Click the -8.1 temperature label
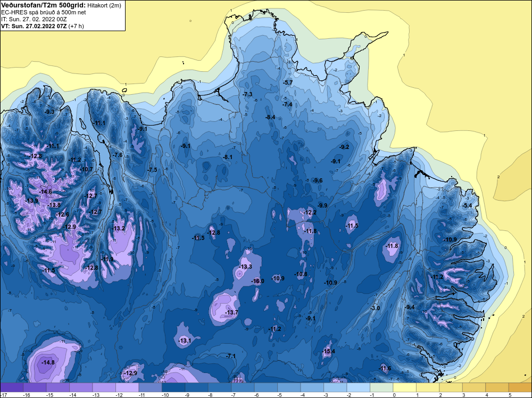The image size is (532, 398). click(228, 157)
